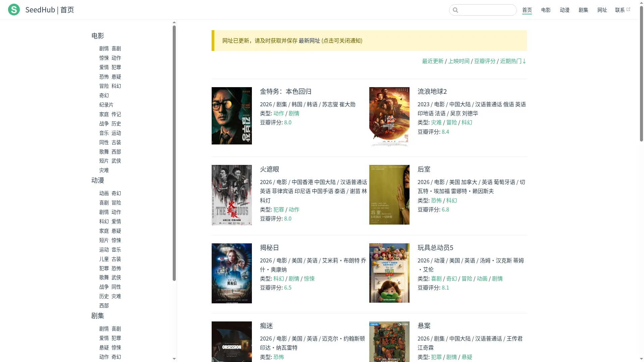Sort list by 上映时间
644x362 pixels.
click(x=459, y=61)
